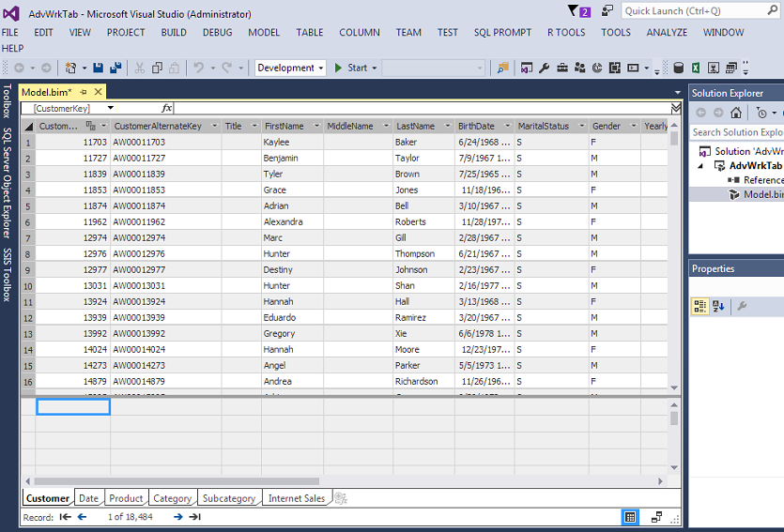This screenshot has width=784, height=532.
Task: Collapse the AdvWrkTab project node
Action: click(700, 165)
